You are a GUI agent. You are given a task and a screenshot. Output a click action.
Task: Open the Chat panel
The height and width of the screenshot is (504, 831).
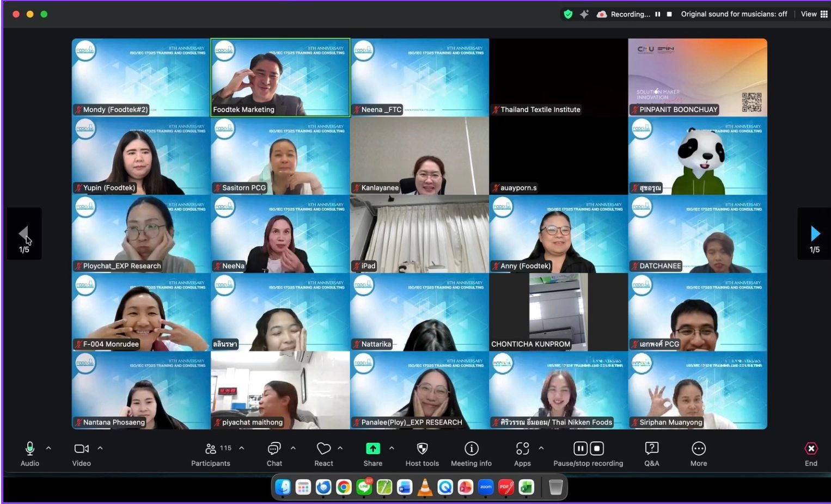(x=274, y=453)
